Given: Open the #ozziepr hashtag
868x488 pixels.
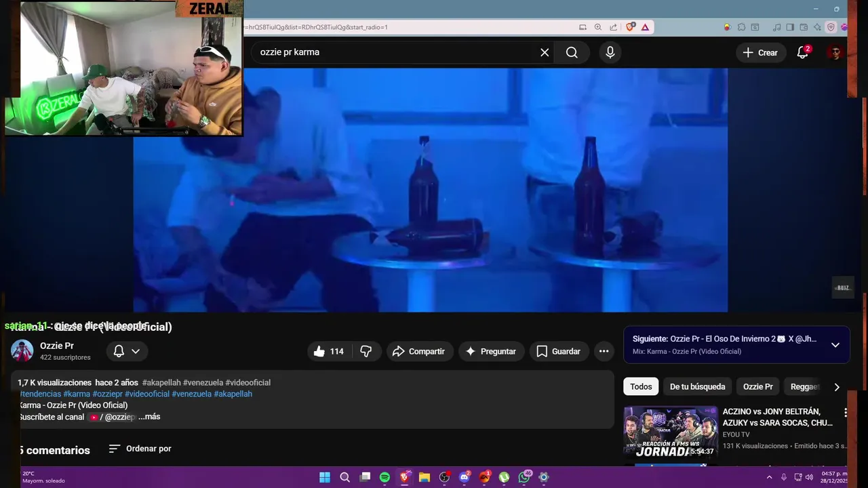Looking at the screenshot, I should point(107,394).
